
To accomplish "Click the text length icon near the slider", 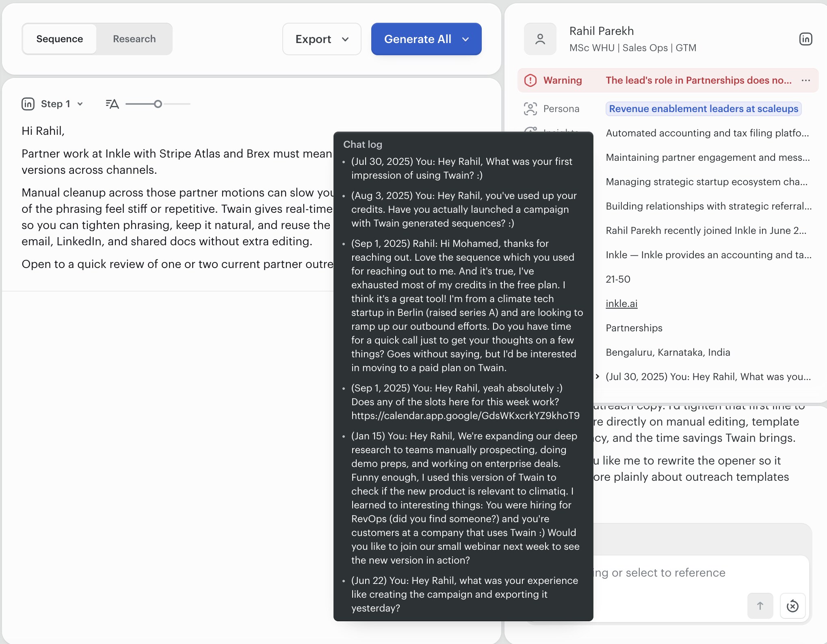I will tap(112, 104).
